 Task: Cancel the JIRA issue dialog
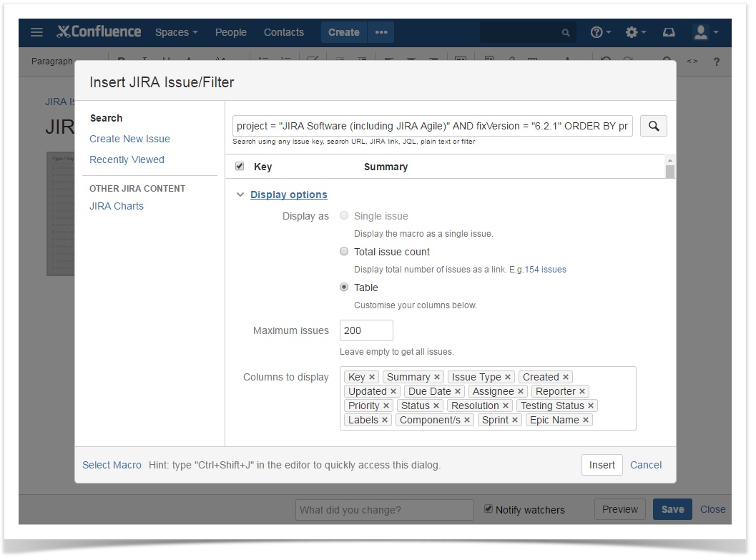[x=646, y=465]
